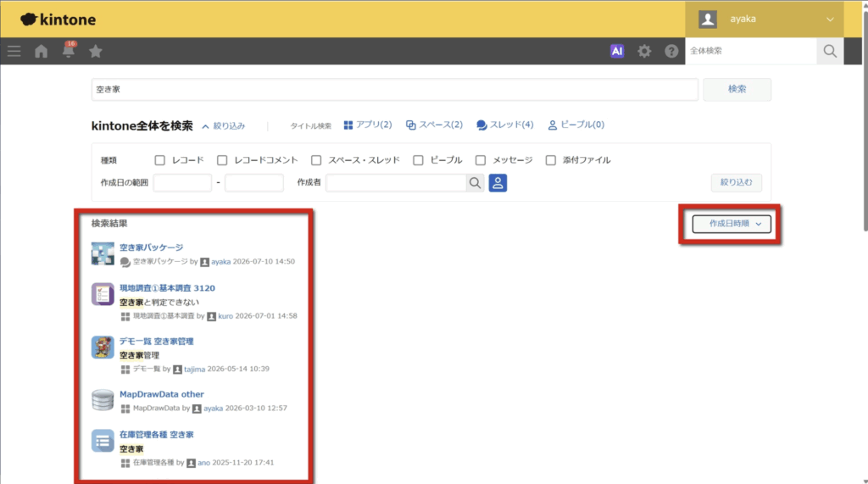Open the 在庫管理各種 空き家 link

157,435
